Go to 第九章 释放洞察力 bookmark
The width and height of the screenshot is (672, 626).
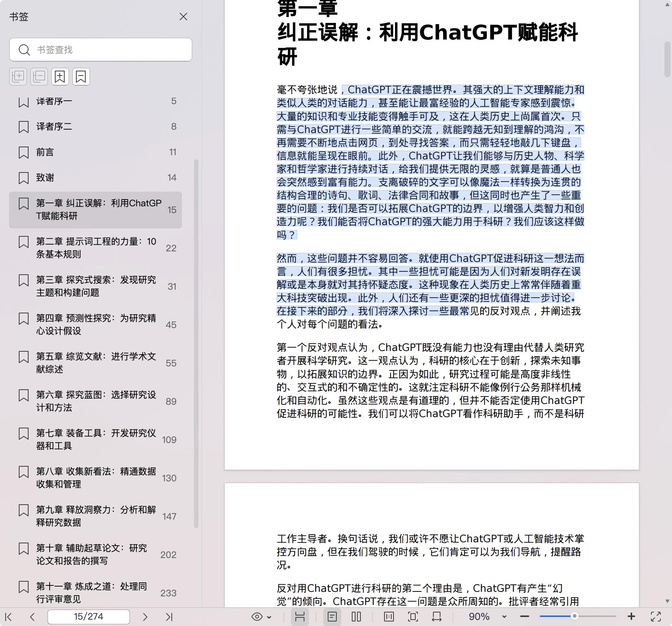pos(95,516)
